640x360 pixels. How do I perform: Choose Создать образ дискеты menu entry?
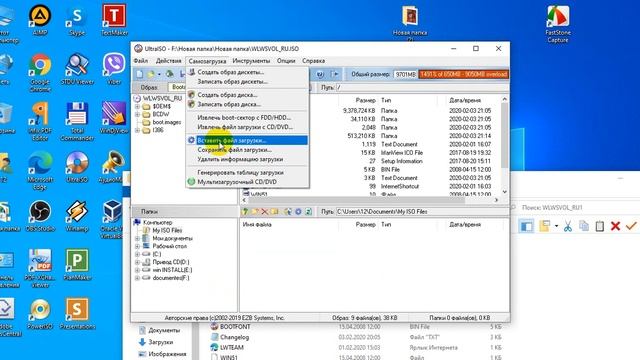point(247,72)
